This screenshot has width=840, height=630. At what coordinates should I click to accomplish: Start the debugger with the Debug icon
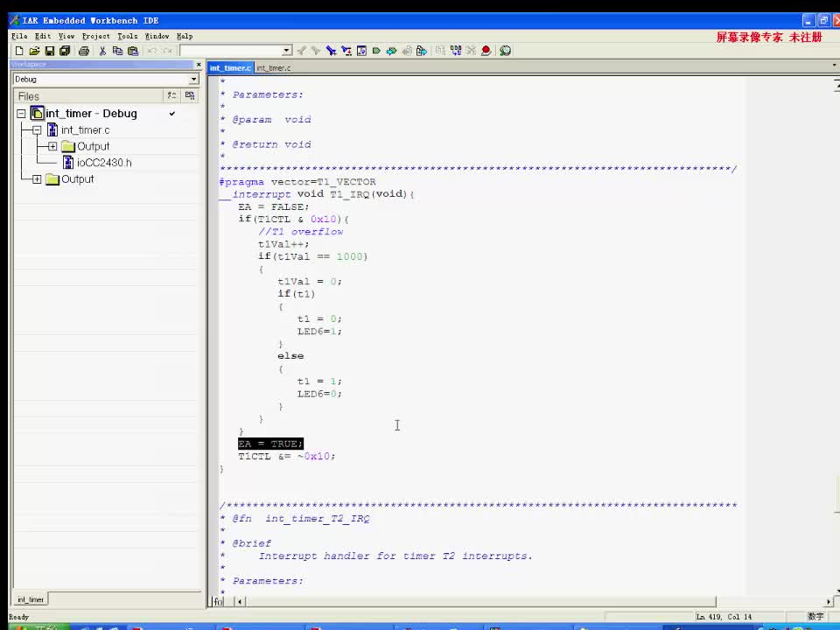pyautogui.click(x=505, y=51)
